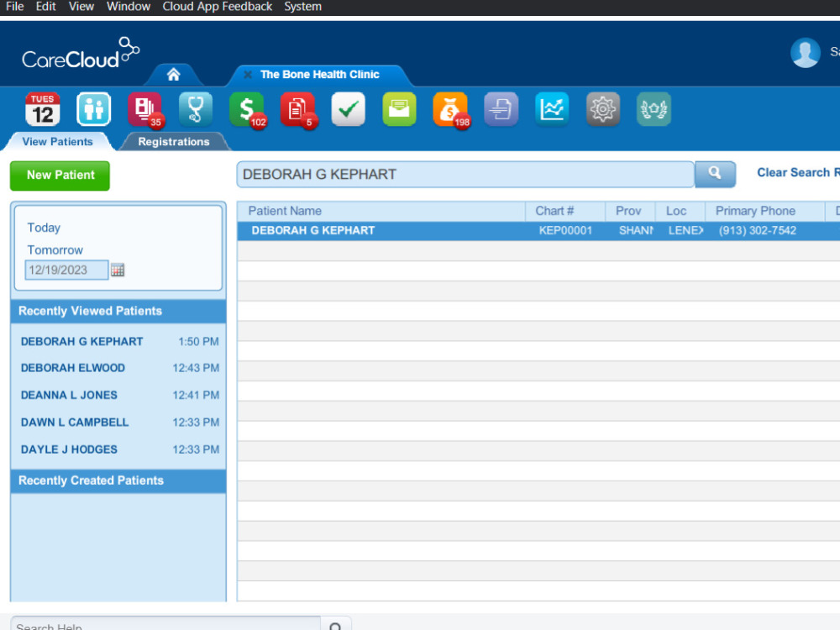840x630 pixels.
Task: Open recently viewed patient DEANNA L JONES
Action: [69, 396]
